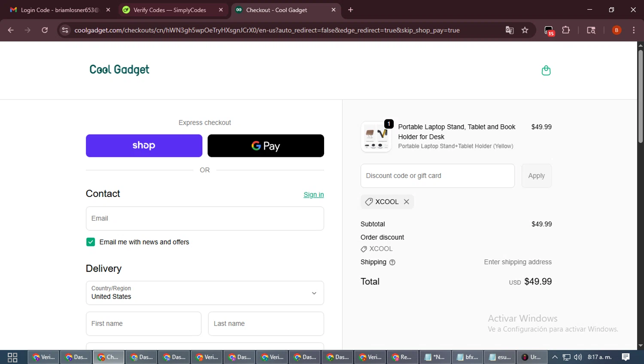Go back to previous page
The image size is (644, 364).
tap(11, 30)
